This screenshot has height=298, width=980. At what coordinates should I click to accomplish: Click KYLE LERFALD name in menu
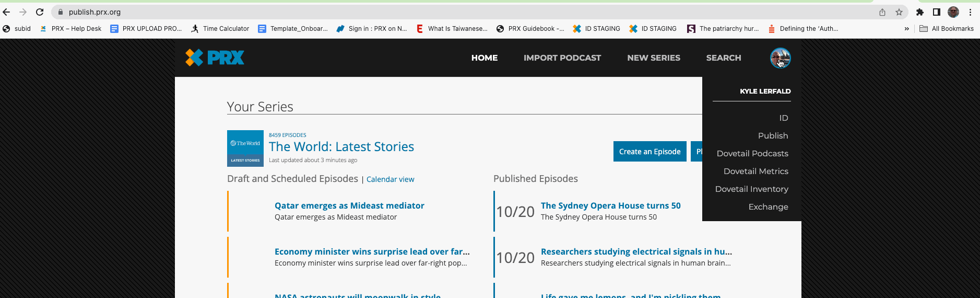point(765,91)
